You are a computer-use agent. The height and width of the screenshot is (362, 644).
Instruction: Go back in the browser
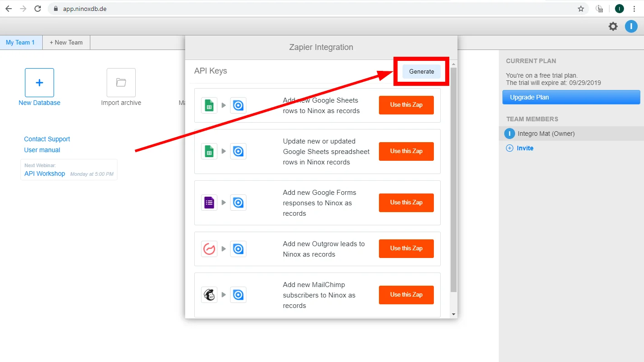pyautogui.click(x=9, y=9)
